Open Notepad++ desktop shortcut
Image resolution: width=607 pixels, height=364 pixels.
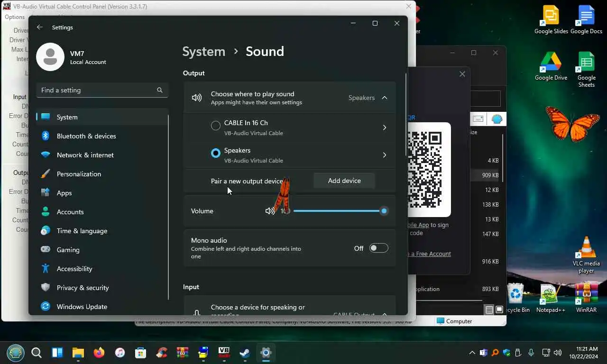[x=551, y=298]
